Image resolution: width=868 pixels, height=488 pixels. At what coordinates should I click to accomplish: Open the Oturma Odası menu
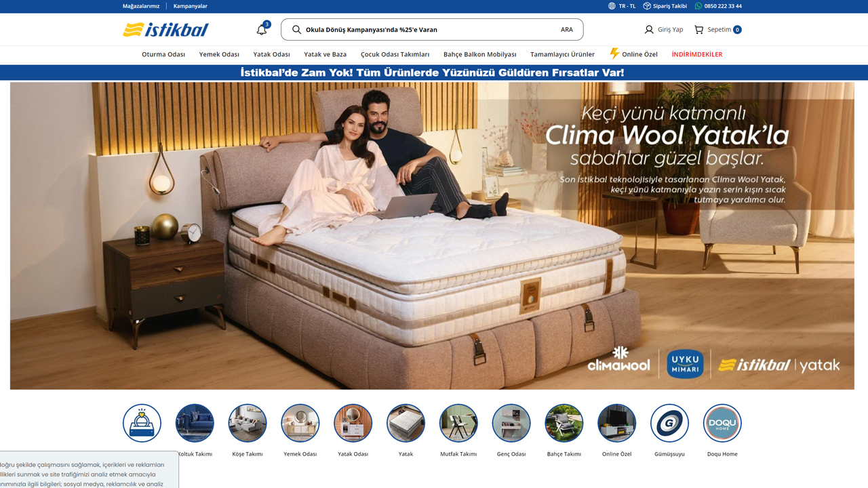coord(163,54)
